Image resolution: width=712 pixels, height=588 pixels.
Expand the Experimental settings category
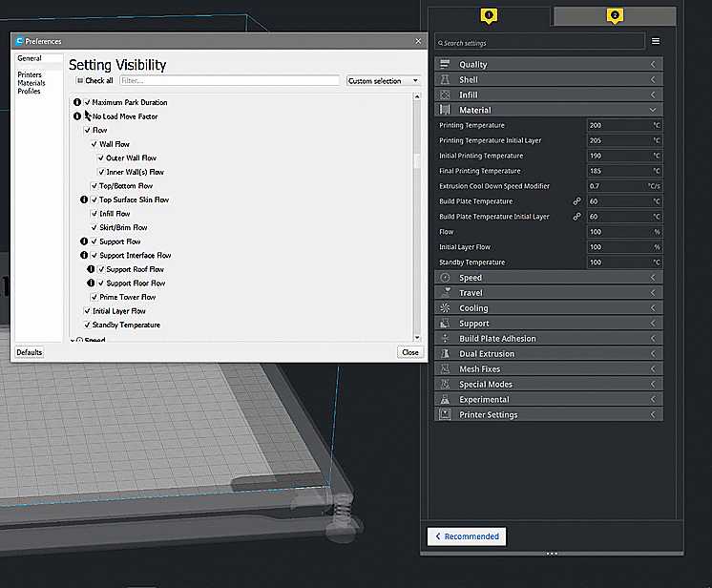[549, 399]
